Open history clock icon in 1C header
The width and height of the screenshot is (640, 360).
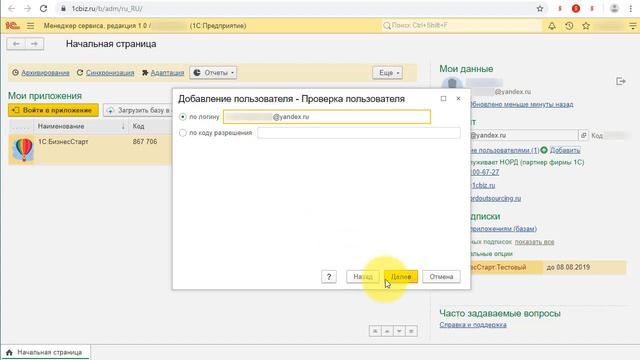coord(569,26)
